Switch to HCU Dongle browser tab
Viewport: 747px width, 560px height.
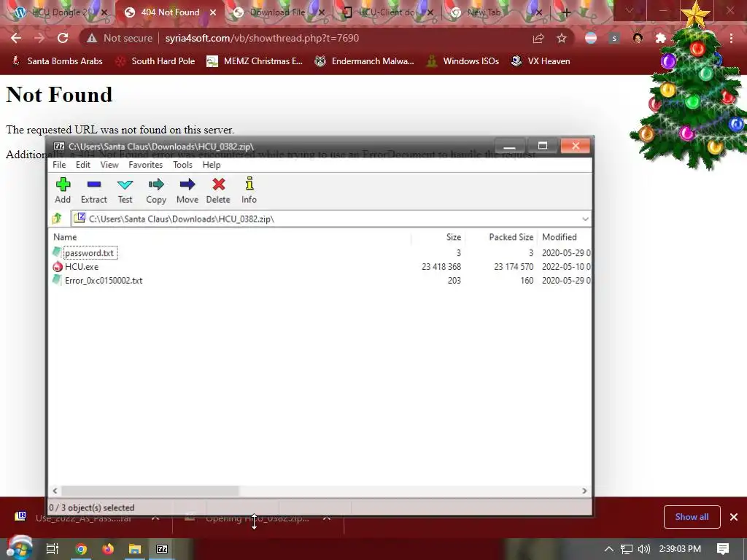[60, 12]
